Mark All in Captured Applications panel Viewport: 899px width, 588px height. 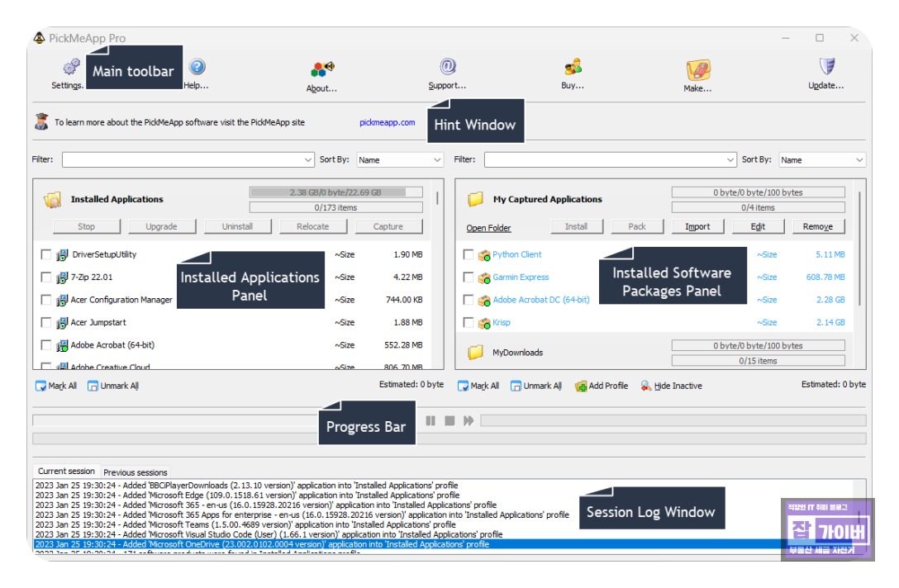(478, 386)
